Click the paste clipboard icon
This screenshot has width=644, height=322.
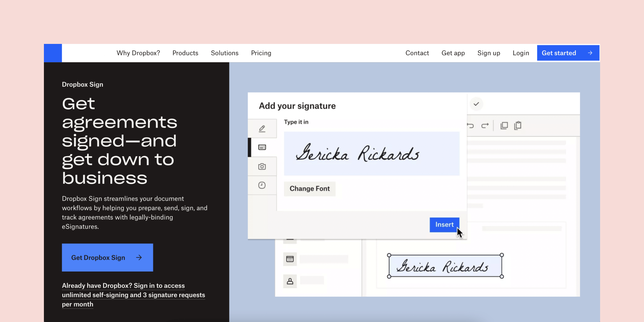(518, 126)
